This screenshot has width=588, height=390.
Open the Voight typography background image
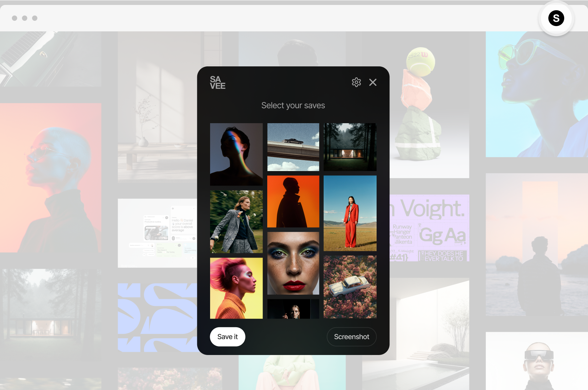click(429, 228)
